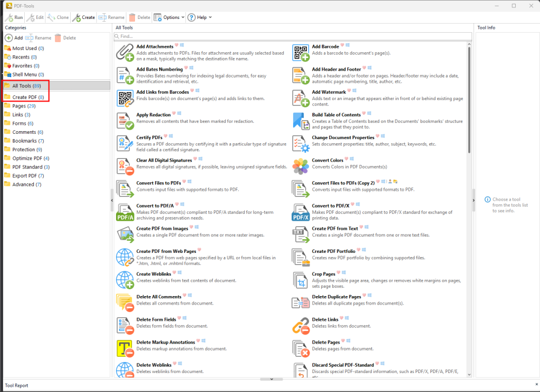The image size is (540, 392).
Task: Click the Convert to PDF/X icon
Action: [301, 212]
